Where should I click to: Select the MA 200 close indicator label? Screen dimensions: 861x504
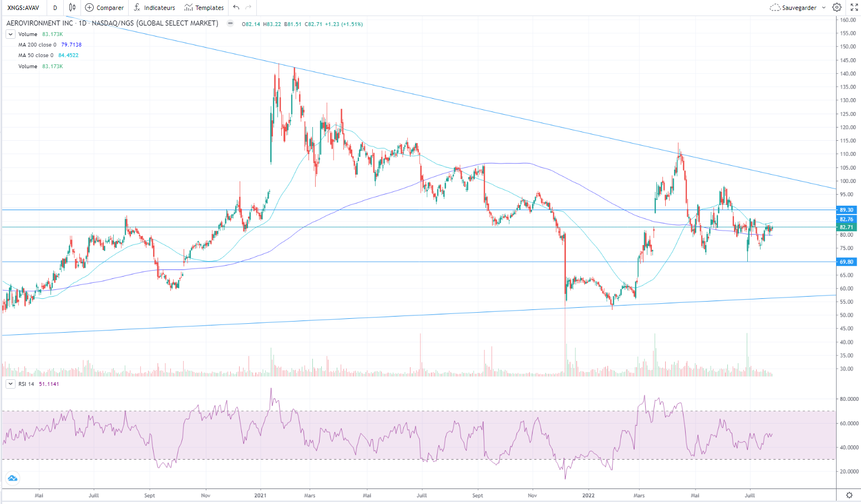(x=36, y=45)
